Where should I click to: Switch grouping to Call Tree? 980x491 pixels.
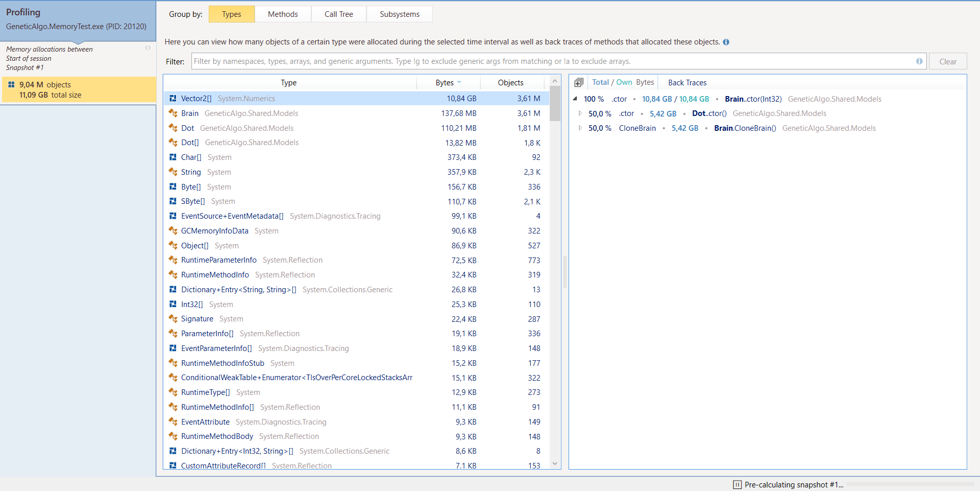click(x=339, y=14)
